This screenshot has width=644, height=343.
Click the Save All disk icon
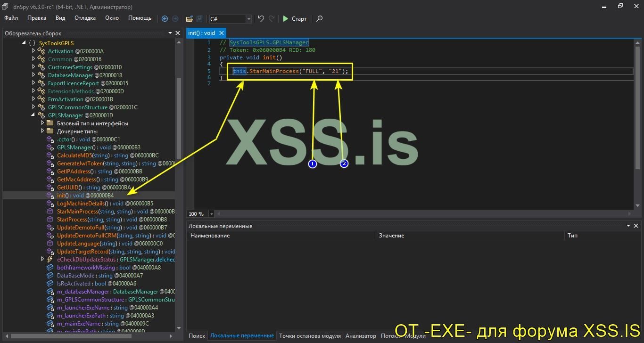pyautogui.click(x=199, y=19)
